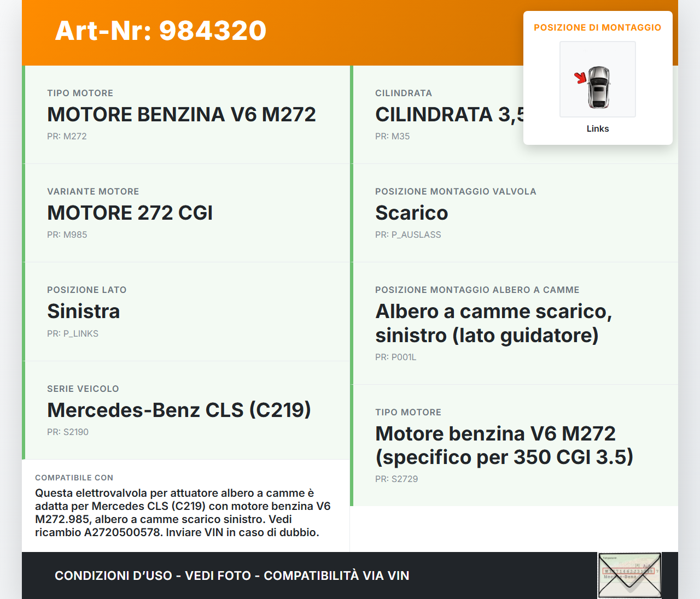Click 'Albero a camme scarico, sinistro' text

click(493, 323)
